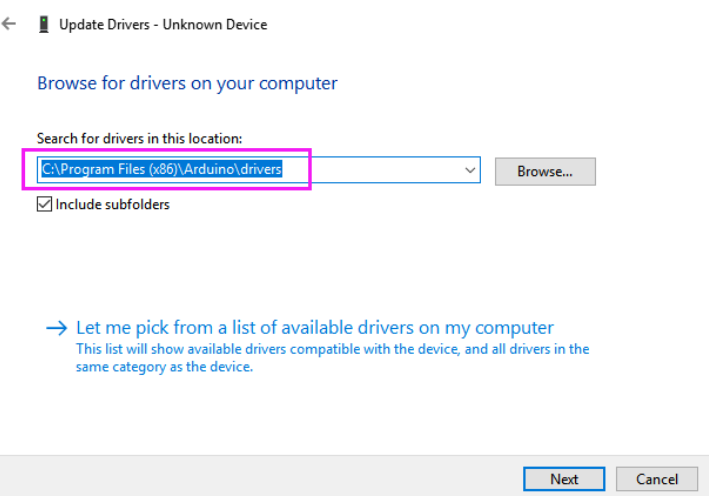This screenshot has height=497, width=709.
Task: Click the device icon beside Update Drivers
Action: coord(44,24)
